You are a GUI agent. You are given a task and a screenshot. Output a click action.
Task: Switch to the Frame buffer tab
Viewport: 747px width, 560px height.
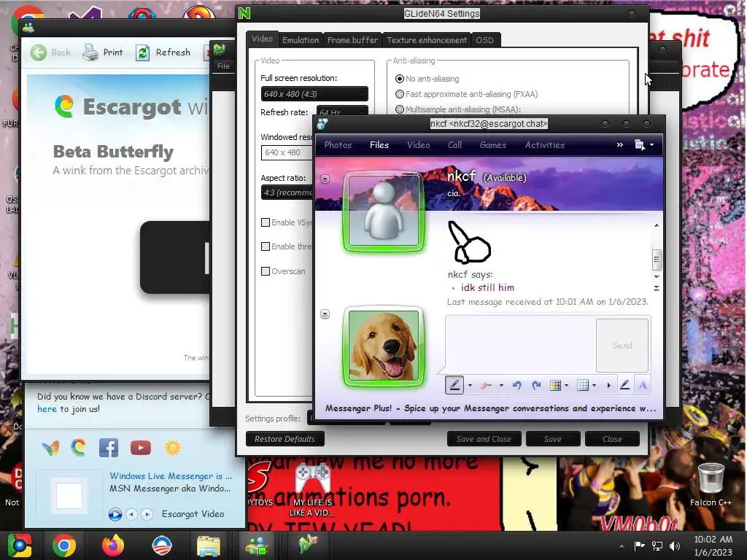point(352,40)
